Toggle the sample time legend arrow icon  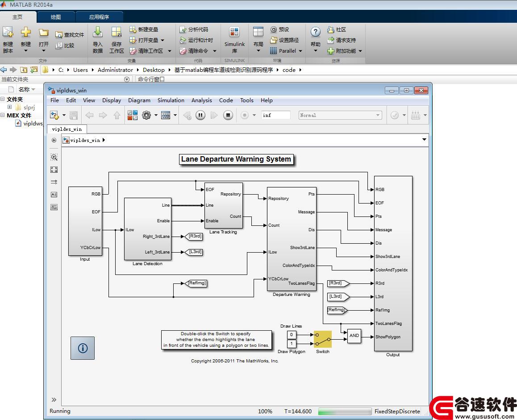[54, 182]
